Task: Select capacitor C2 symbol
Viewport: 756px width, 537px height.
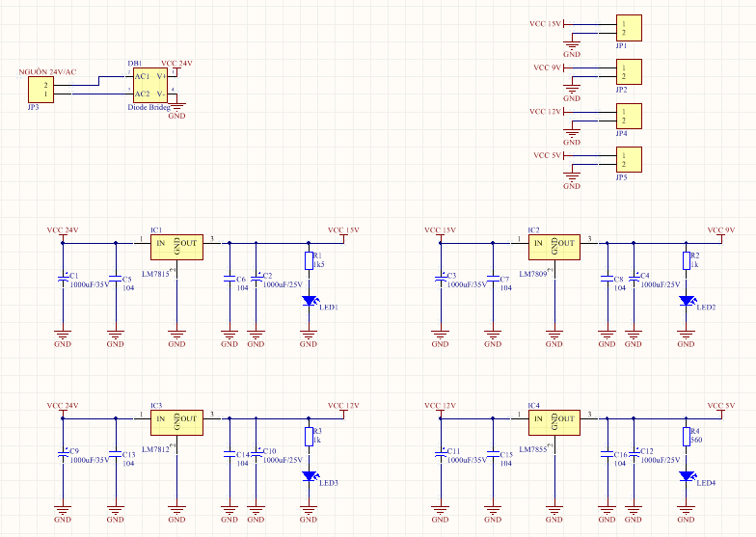Action: tap(256, 278)
